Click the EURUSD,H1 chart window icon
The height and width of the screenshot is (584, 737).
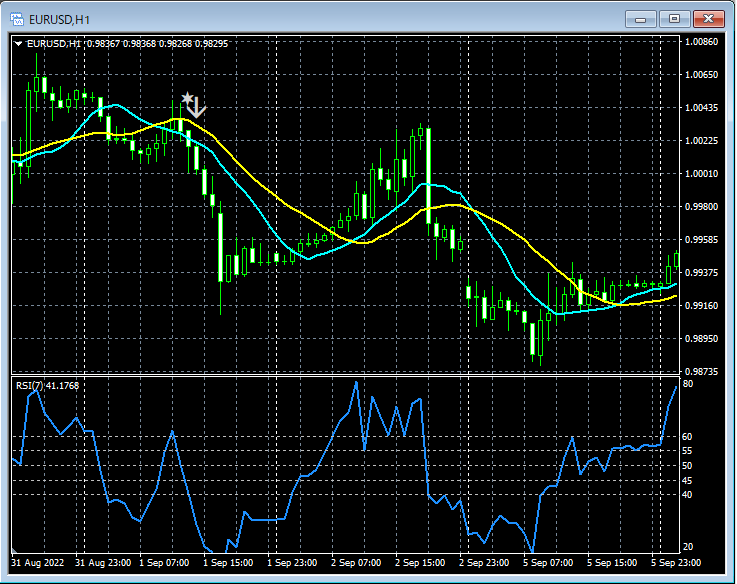[x=17, y=19]
